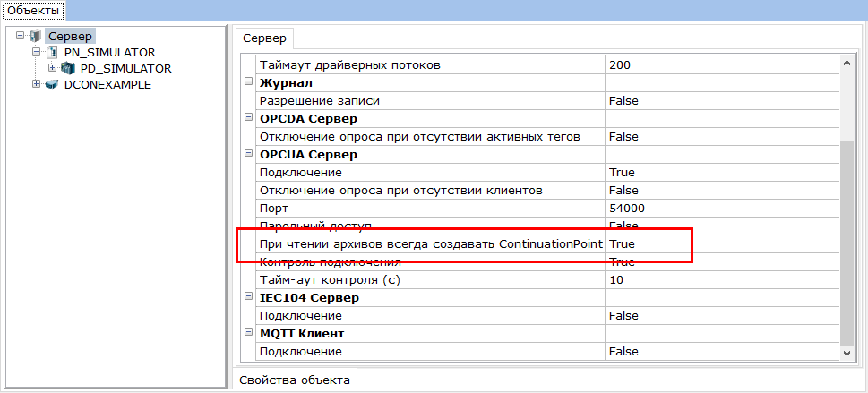Screen dimensions: 868x393
Task: Click the PN_SIMULATOR node icon
Action: pyautogui.click(x=52, y=53)
